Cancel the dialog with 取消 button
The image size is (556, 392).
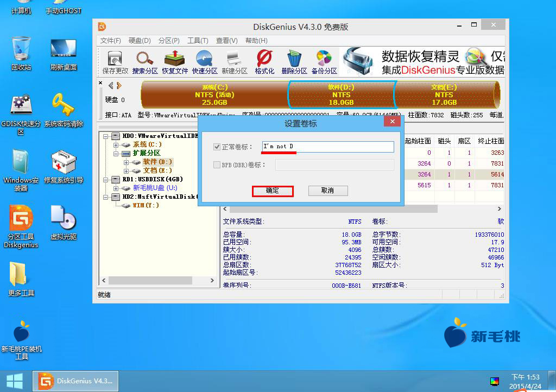pos(328,191)
